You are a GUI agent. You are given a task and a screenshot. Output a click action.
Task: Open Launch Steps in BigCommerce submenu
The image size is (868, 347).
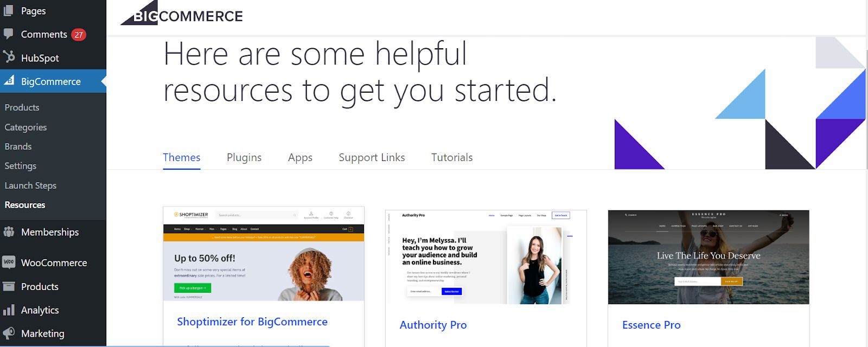pyautogui.click(x=30, y=185)
